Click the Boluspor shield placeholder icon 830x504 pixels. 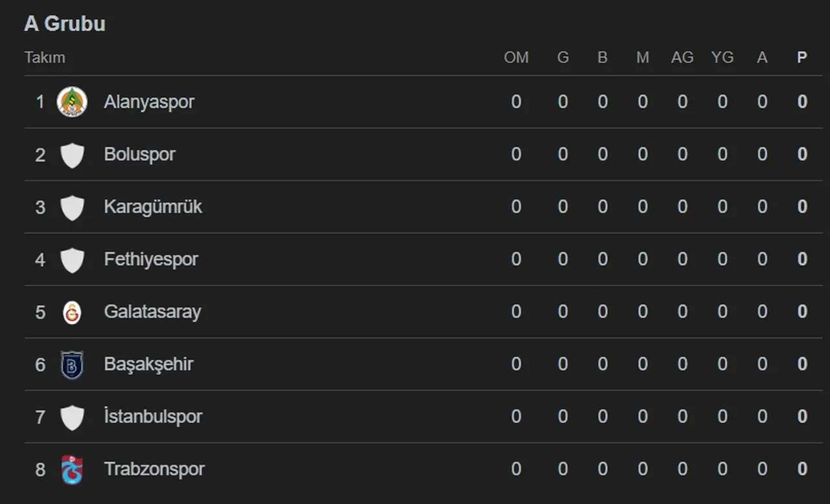(x=72, y=155)
